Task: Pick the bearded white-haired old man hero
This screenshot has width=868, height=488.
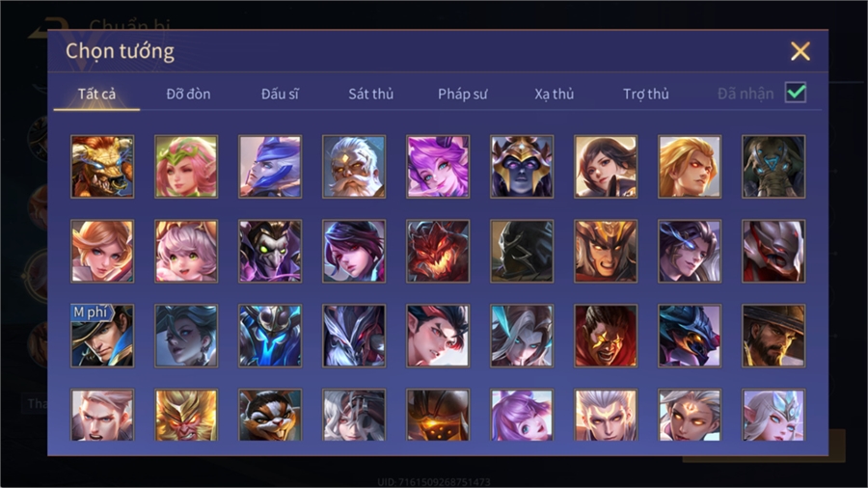Action: (354, 167)
